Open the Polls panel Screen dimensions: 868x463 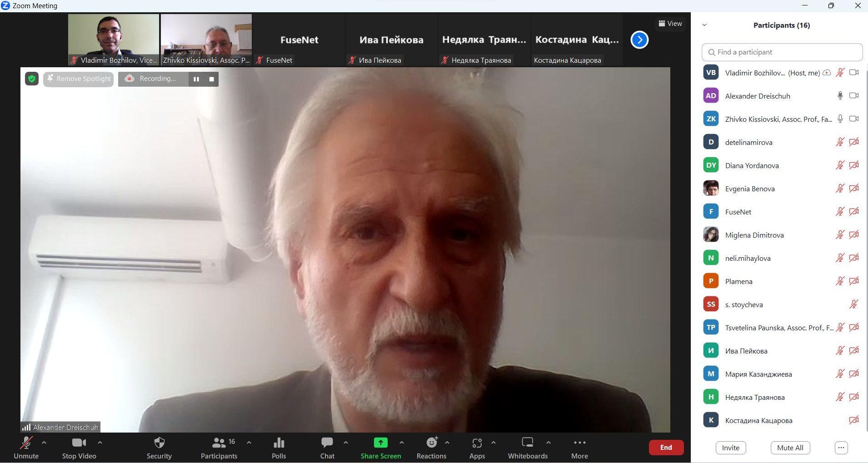[x=279, y=447]
